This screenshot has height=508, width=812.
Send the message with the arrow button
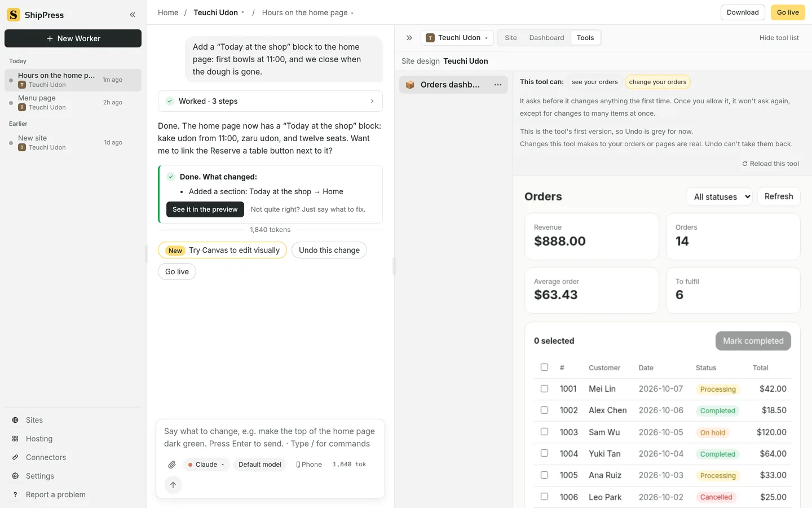click(173, 485)
